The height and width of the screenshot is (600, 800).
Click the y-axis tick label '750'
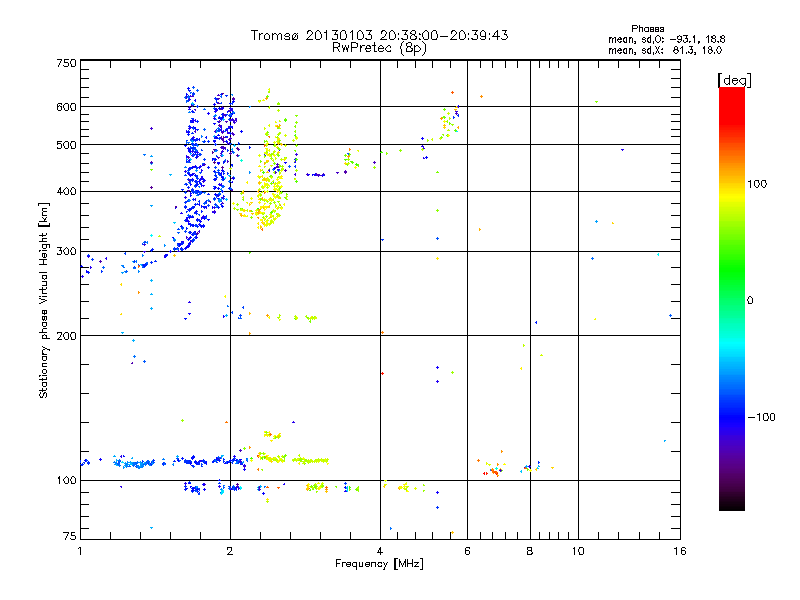click(66, 63)
